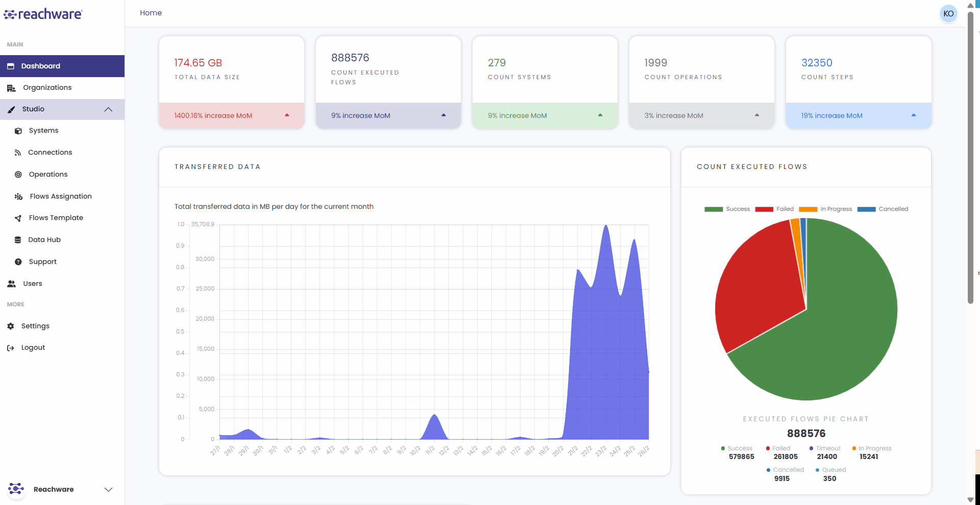Toggle the Cancelled legend item

(x=883, y=209)
